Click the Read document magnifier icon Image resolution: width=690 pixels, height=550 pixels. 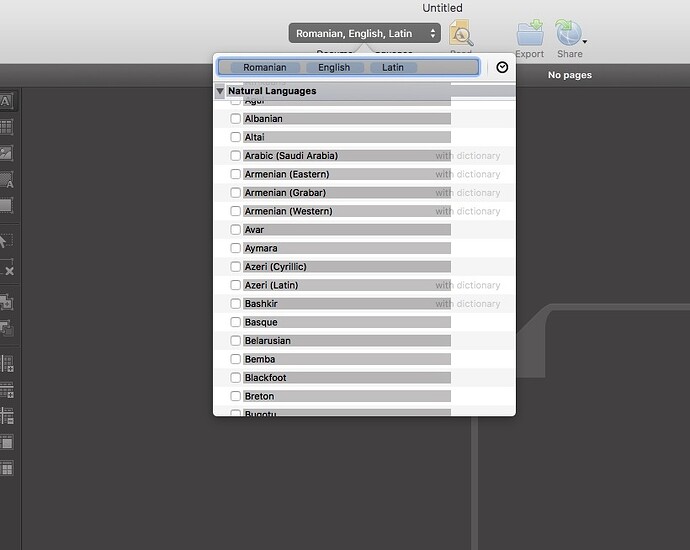tap(461, 35)
